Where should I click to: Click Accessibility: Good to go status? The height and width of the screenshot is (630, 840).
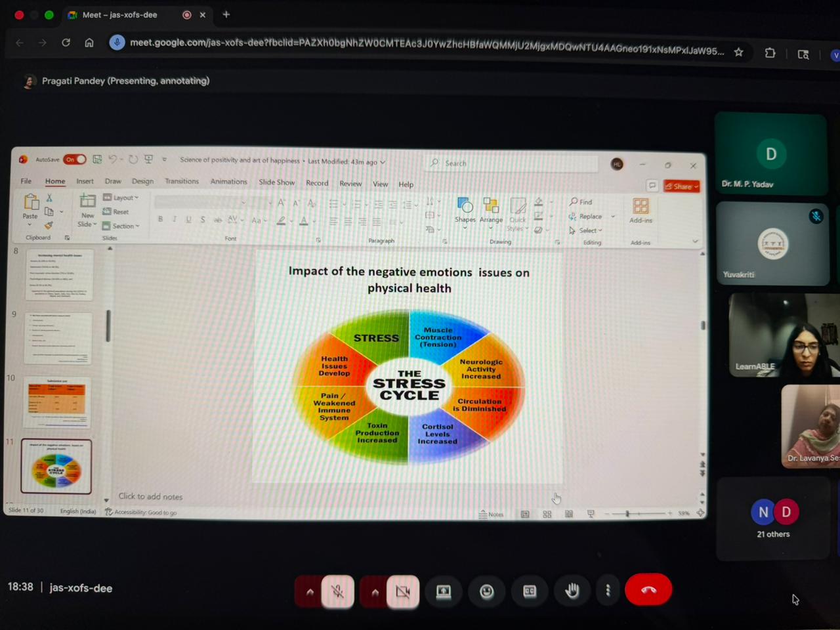coord(141,512)
